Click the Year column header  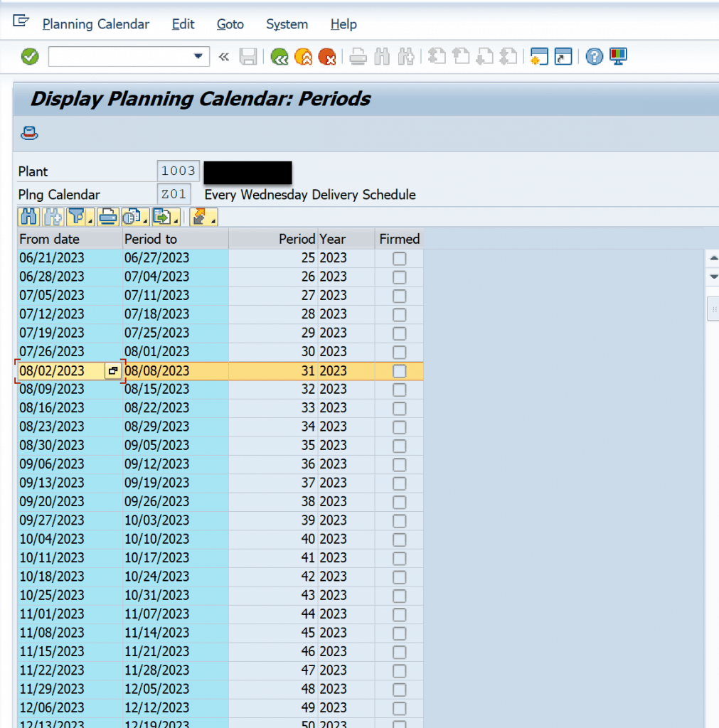click(346, 239)
